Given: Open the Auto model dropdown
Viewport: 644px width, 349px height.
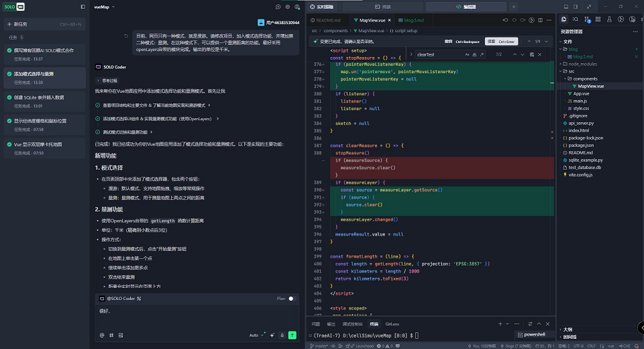Looking at the screenshot, I should tap(257, 335).
